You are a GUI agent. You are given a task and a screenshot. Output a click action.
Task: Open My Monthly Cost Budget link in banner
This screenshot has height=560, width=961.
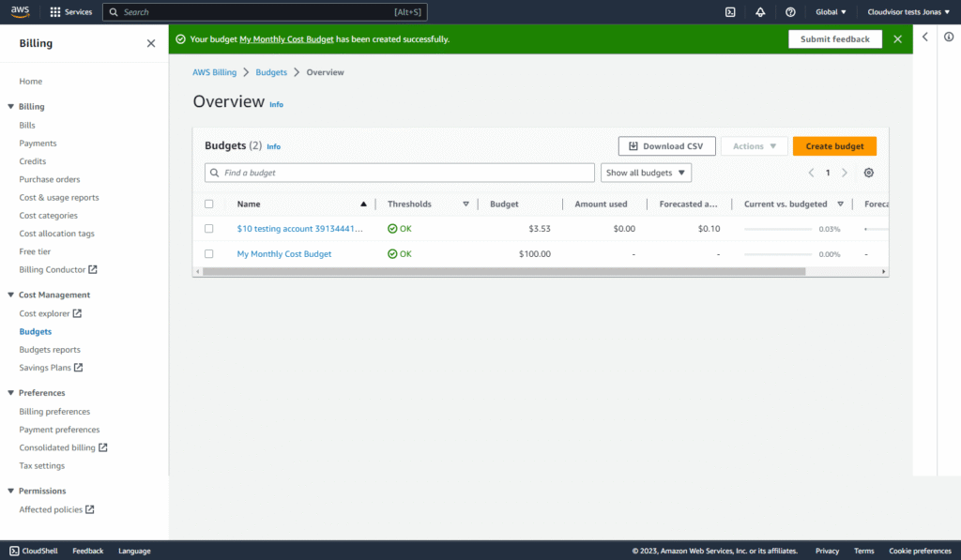click(x=286, y=39)
